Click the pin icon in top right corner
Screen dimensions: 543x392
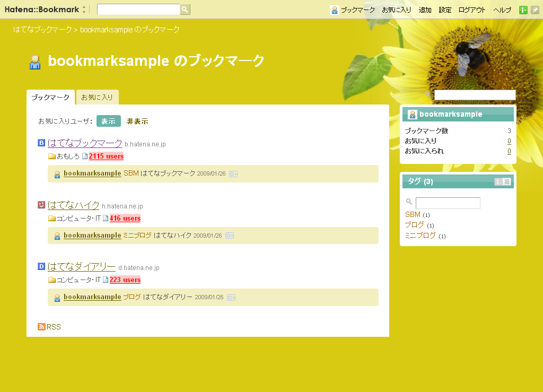535,10
